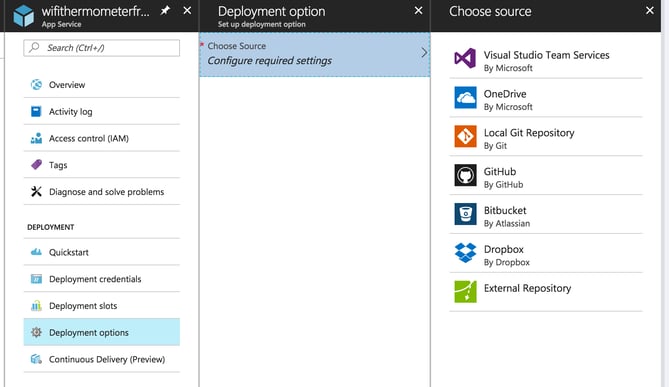Image resolution: width=669 pixels, height=387 pixels.
Task: Open Continuous Delivery (Preview)
Action: pyautogui.click(x=102, y=359)
